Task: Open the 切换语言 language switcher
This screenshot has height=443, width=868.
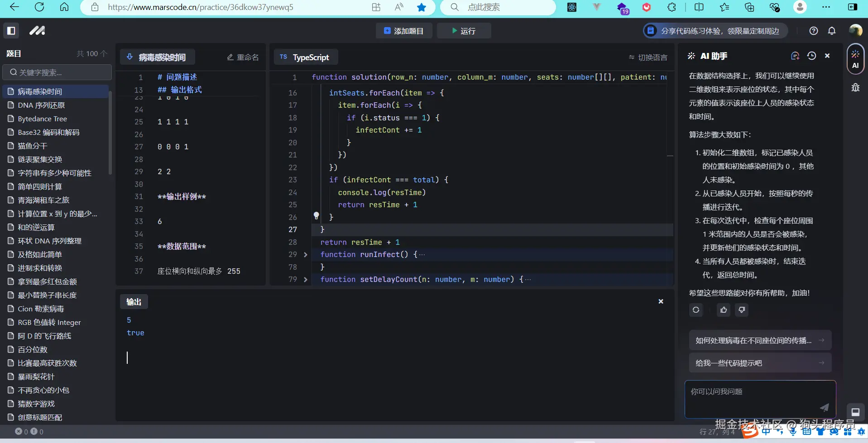Action: [x=648, y=57]
